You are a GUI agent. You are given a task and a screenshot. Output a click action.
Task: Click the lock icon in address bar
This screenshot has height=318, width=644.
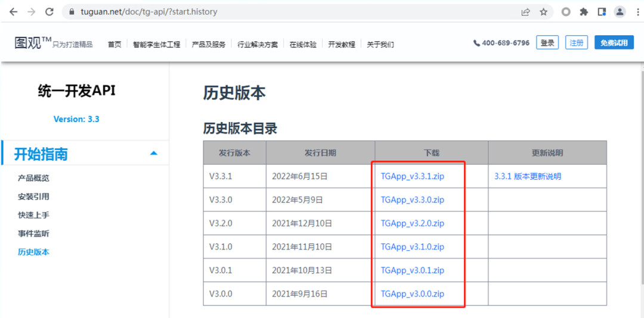click(x=72, y=13)
